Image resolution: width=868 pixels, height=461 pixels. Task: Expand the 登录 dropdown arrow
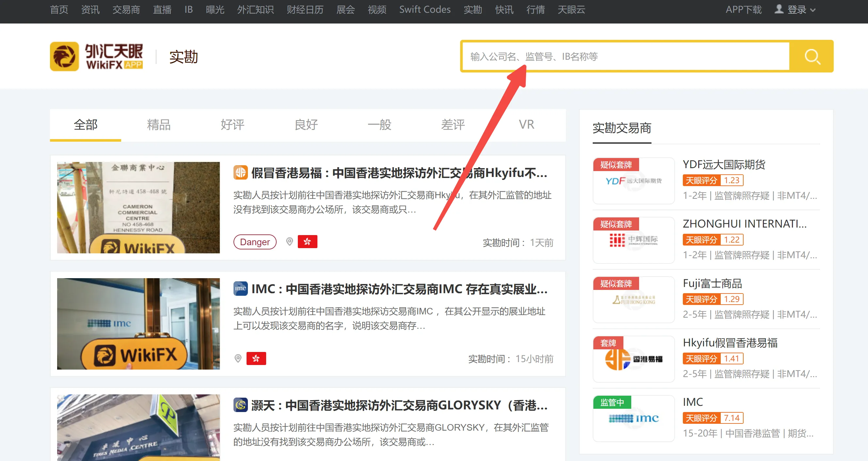pos(813,10)
